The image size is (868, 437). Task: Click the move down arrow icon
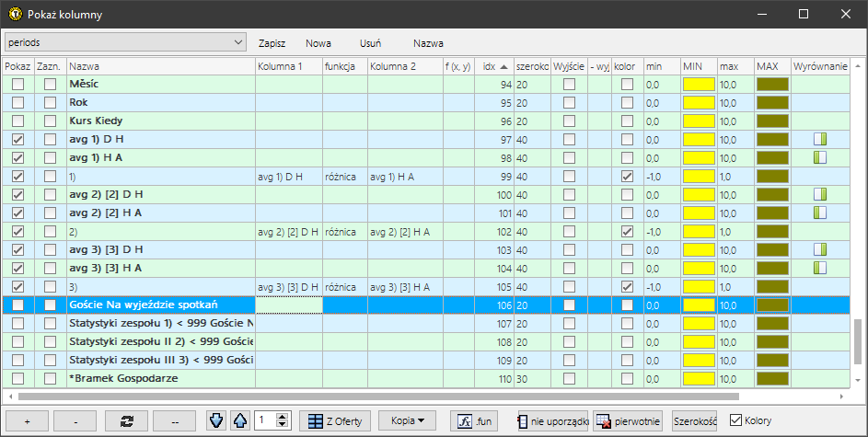point(215,420)
